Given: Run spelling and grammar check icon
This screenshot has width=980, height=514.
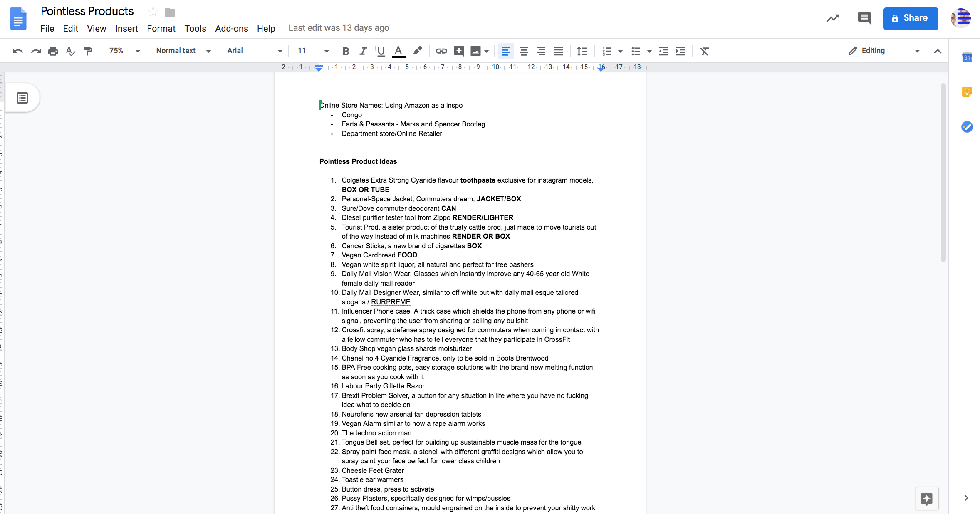Looking at the screenshot, I should (71, 51).
